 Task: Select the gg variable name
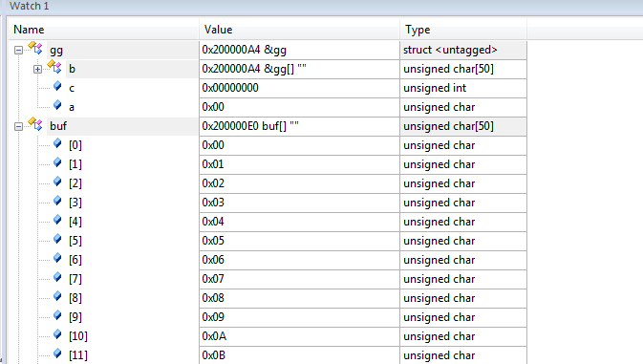coord(56,51)
